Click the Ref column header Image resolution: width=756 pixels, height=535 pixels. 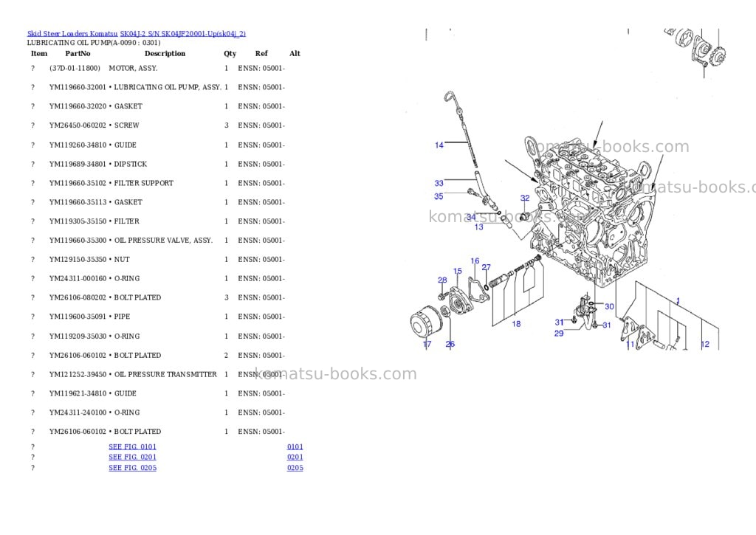[261, 53]
